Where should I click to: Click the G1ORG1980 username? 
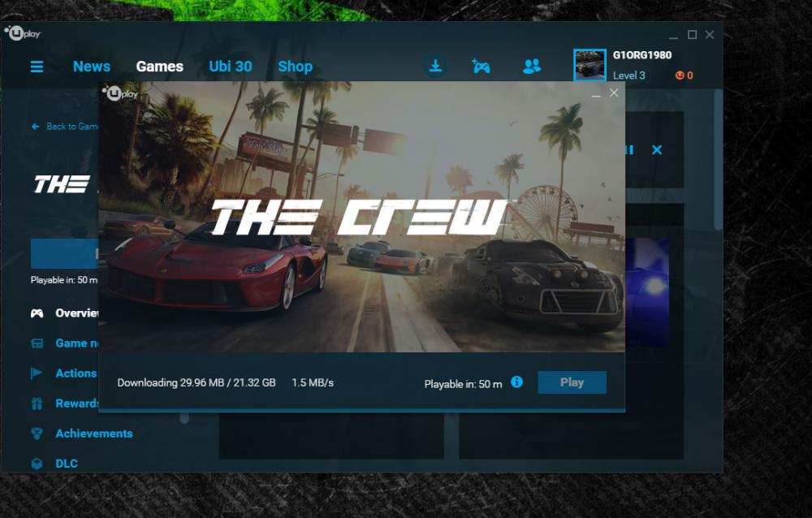click(x=641, y=55)
